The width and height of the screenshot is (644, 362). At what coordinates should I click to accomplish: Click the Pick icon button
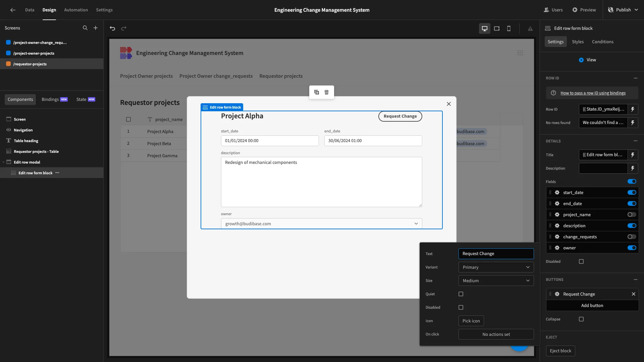(x=471, y=321)
